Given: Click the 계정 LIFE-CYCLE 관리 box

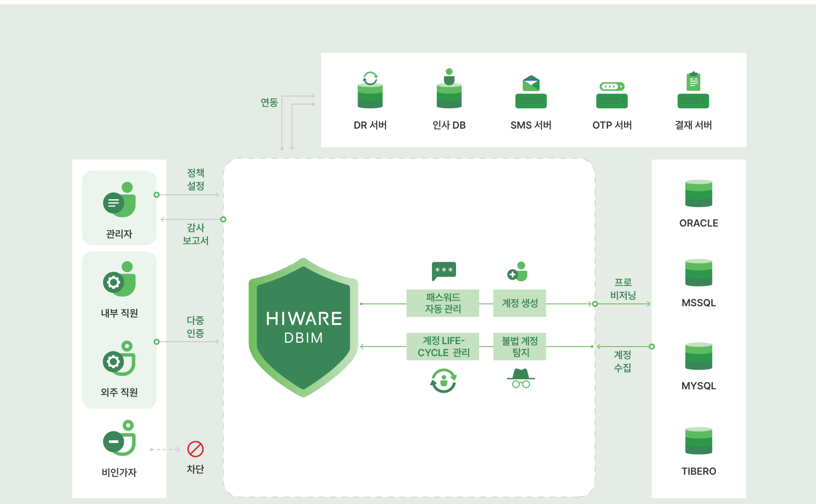Looking at the screenshot, I should [x=443, y=347].
